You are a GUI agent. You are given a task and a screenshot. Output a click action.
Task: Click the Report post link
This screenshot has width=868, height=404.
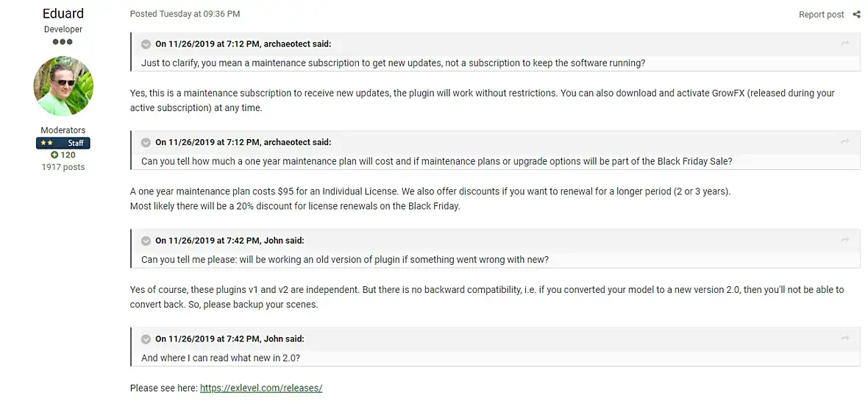click(x=821, y=15)
